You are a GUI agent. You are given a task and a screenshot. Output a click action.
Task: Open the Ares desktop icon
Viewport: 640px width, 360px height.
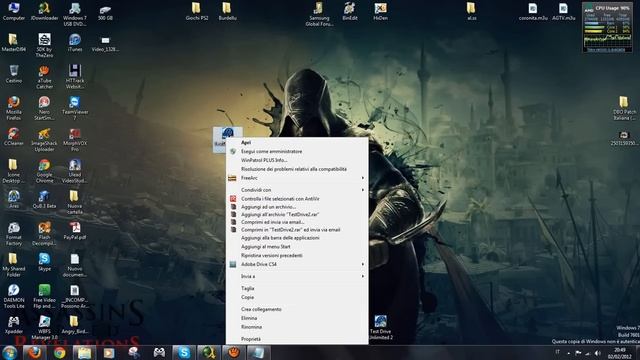pos(13,200)
